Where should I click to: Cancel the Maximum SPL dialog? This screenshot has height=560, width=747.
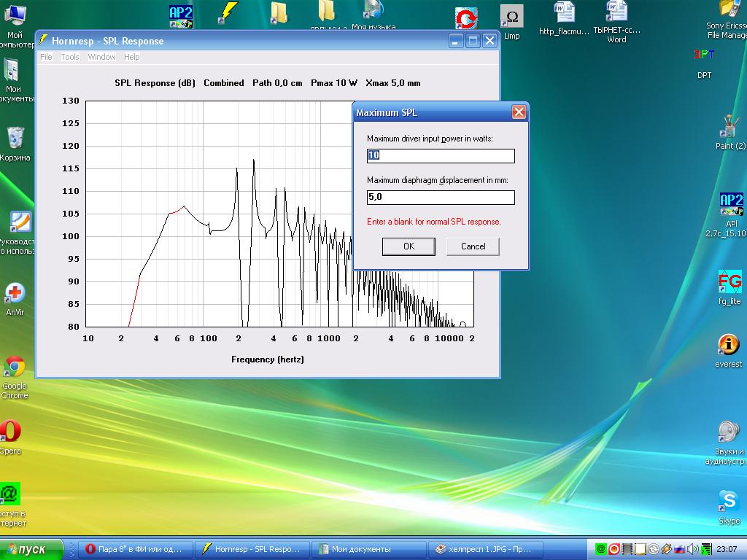[473, 246]
